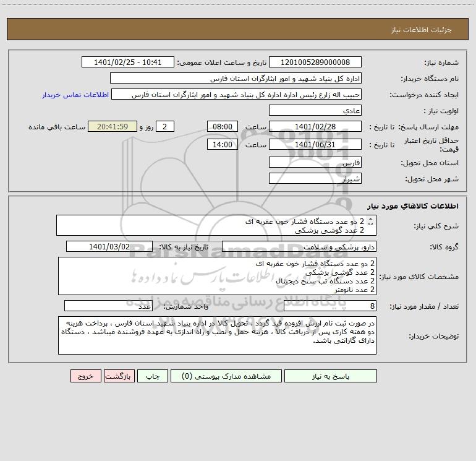Click the 'واحد شمارش:' label
Image resolution: width=476 pixels, height=461 pixels.
pyautogui.click(x=186, y=306)
